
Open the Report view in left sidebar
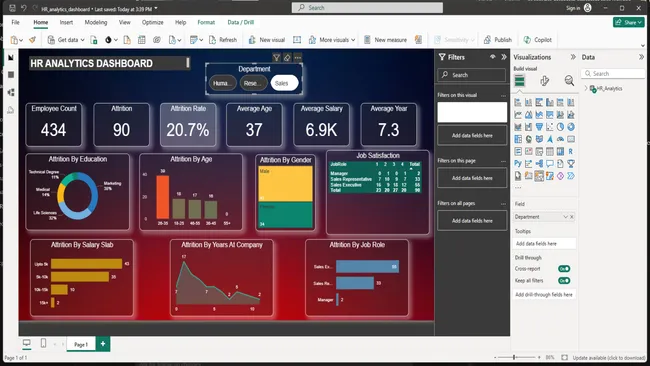pyautogui.click(x=11, y=57)
